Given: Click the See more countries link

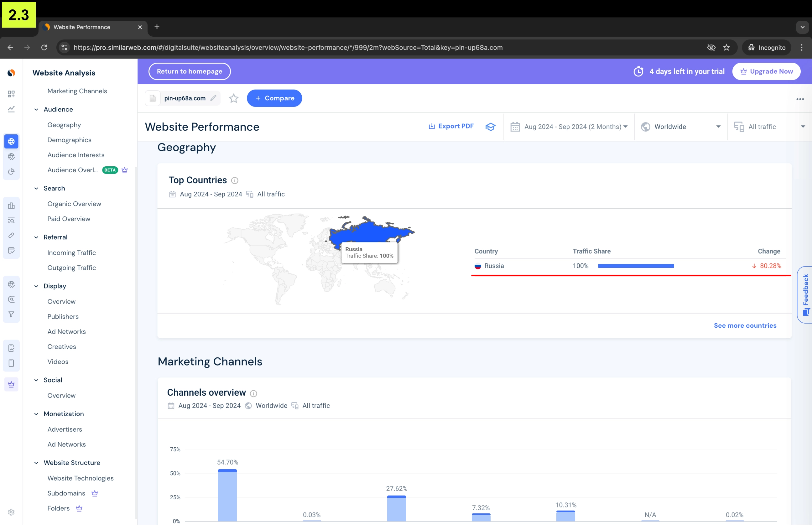Looking at the screenshot, I should tap(745, 325).
